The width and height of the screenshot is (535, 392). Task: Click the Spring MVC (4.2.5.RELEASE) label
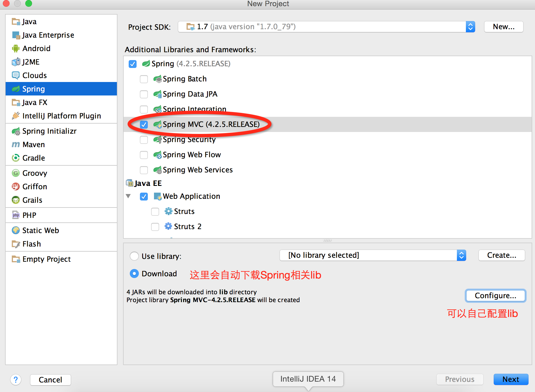click(211, 124)
